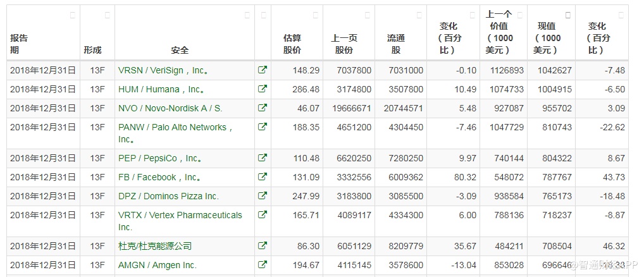The image size is (644, 277).
Task: Click external link icon beside 杜克能源公司
Action: click(x=263, y=245)
